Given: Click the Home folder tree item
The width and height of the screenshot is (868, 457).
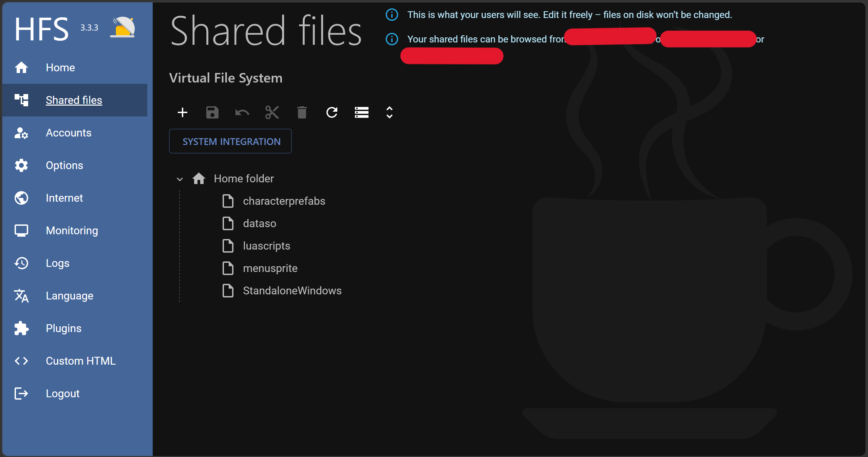Looking at the screenshot, I should (x=244, y=179).
